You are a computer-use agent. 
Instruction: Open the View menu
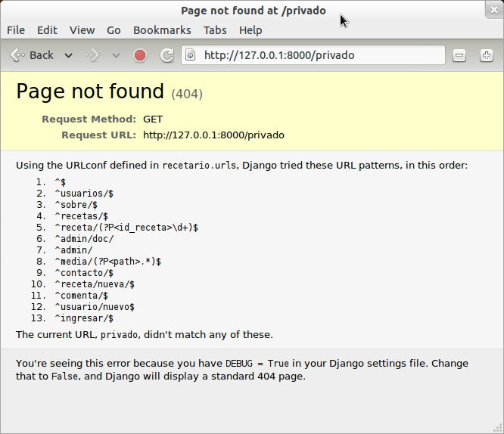82,30
